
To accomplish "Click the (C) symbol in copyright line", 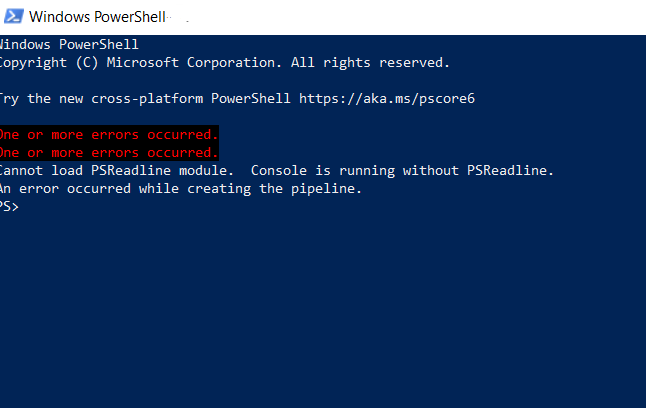I will [x=87, y=63].
